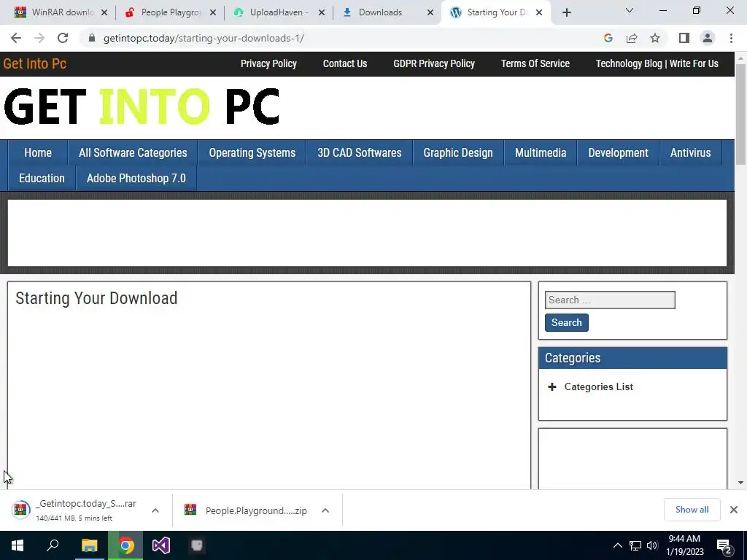Close the Downloads tab
This screenshot has width=747, height=560.
point(430,13)
